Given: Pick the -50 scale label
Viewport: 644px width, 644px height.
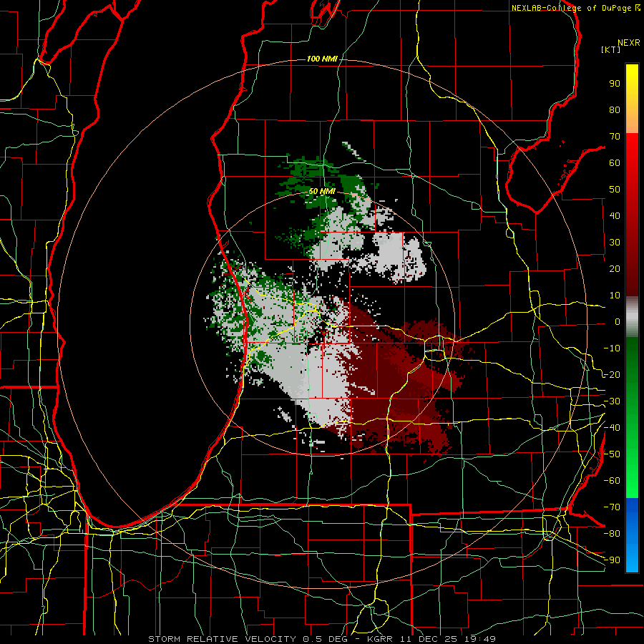Looking at the screenshot, I should (x=612, y=454).
